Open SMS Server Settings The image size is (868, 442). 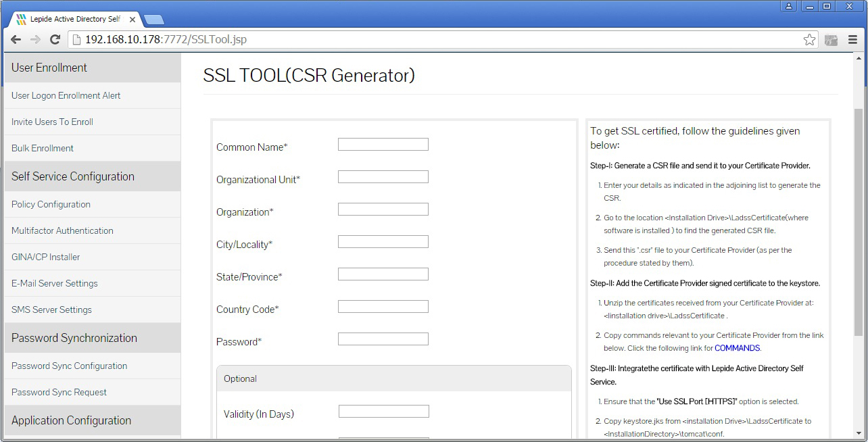93,310
